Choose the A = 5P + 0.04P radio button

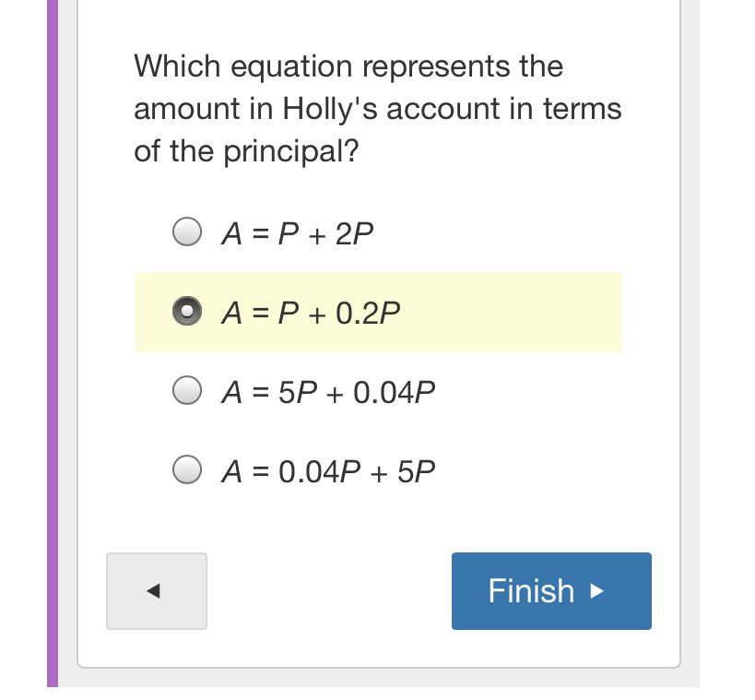187,391
